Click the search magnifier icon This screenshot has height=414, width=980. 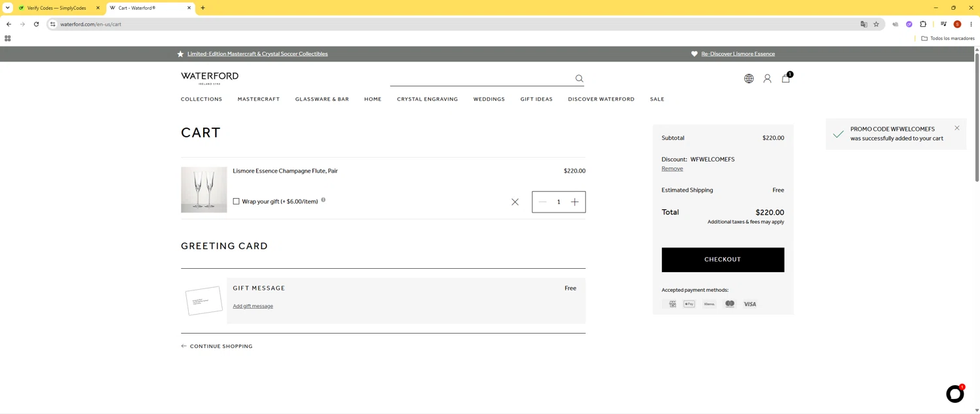[x=579, y=78]
